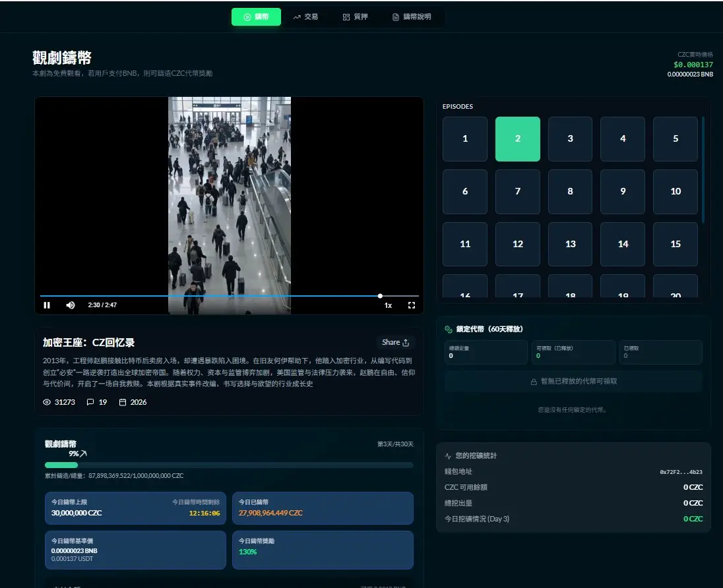Click the 今日鑄幣獎勵 130% card
The image size is (723, 588).
point(323,550)
